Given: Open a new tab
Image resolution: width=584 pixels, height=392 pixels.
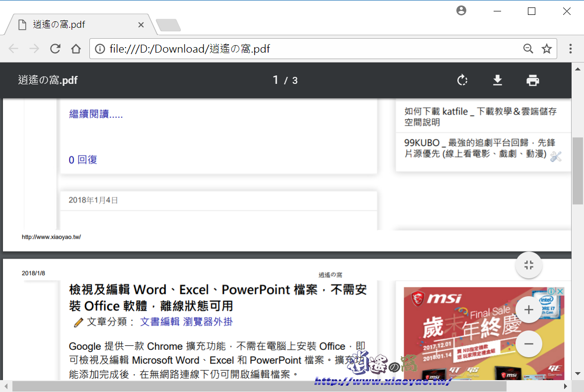Looking at the screenshot, I should point(168,25).
